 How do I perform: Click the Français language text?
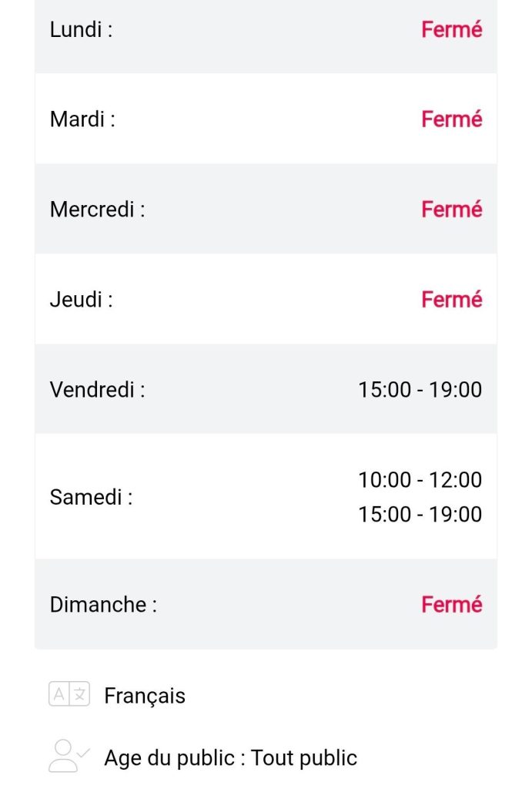point(145,696)
